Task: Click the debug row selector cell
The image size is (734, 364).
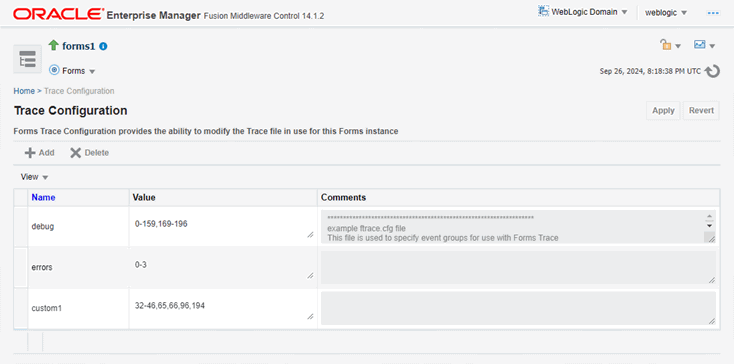Action: coord(21,226)
